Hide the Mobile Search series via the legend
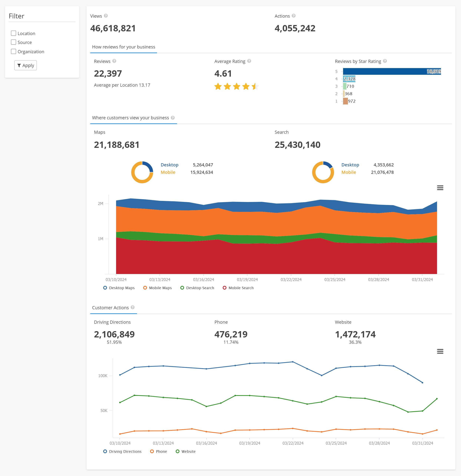 click(238, 288)
